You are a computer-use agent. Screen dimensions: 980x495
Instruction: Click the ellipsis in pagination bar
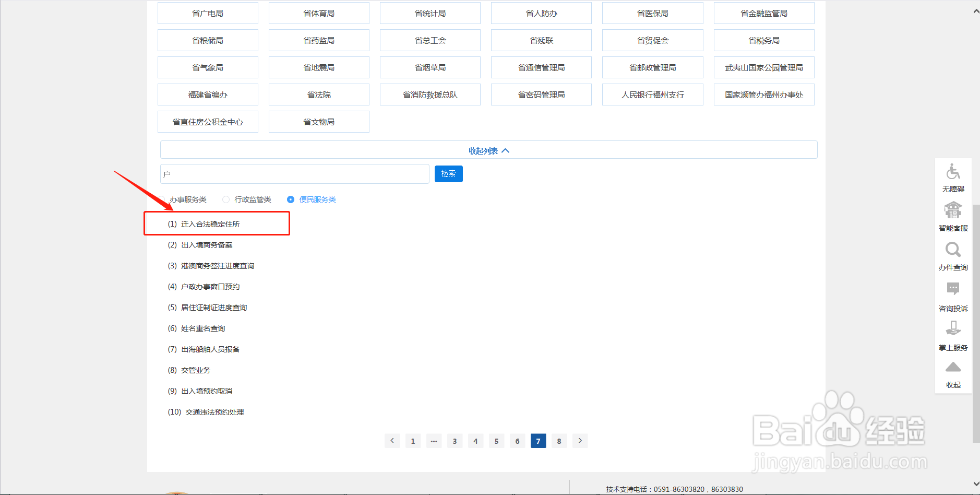pyautogui.click(x=434, y=441)
